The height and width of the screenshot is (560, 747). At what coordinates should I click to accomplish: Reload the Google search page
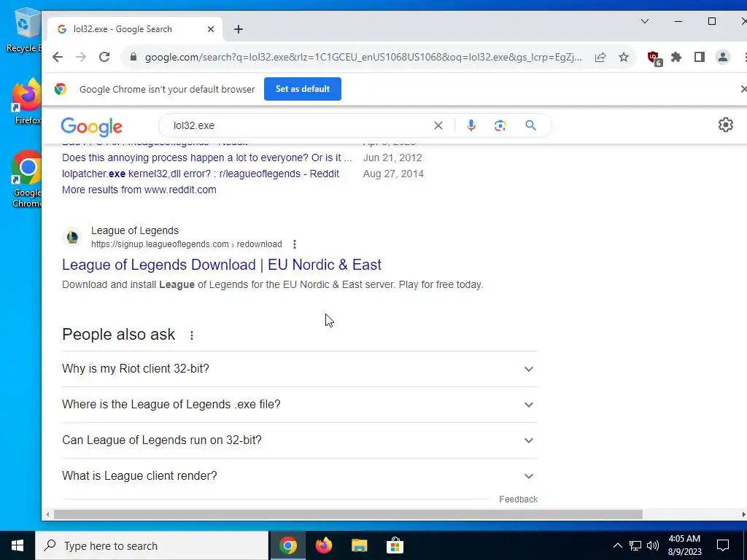pos(104,57)
